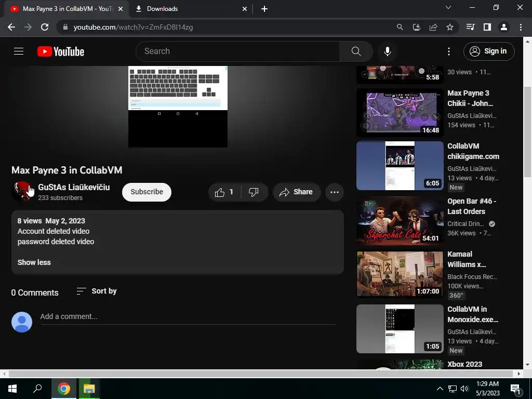Open the channel avatar of GuStAs Liaūkevičiu

click(22, 192)
